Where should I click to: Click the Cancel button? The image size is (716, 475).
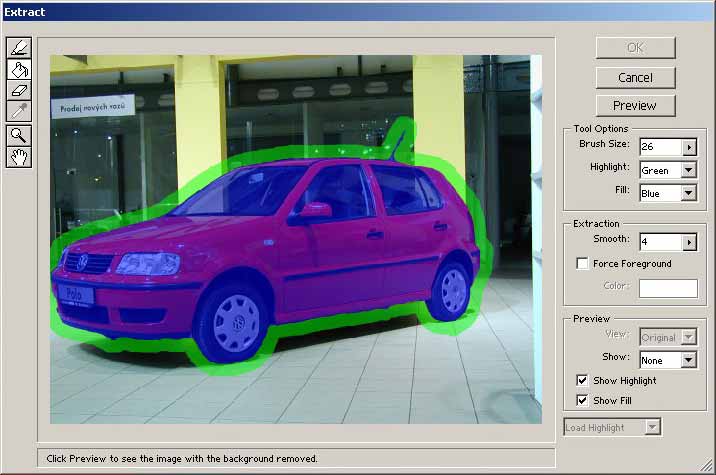pyautogui.click(x=635, y=78)
